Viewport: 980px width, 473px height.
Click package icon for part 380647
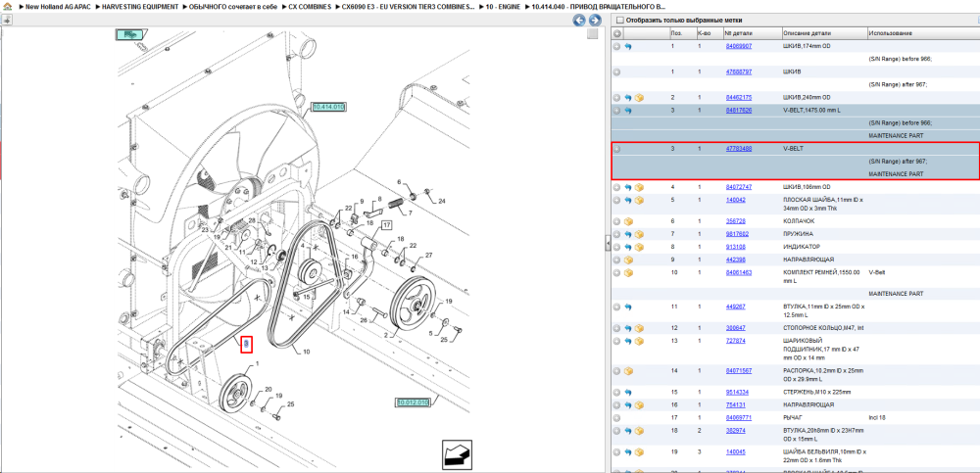pos(639,328)
